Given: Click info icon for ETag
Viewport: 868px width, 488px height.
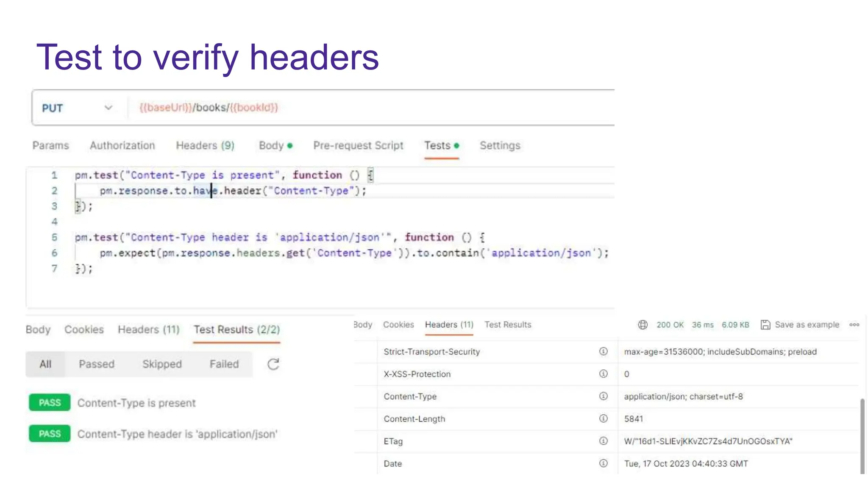Looking at the screenshot, I should [x=603, y=441].
